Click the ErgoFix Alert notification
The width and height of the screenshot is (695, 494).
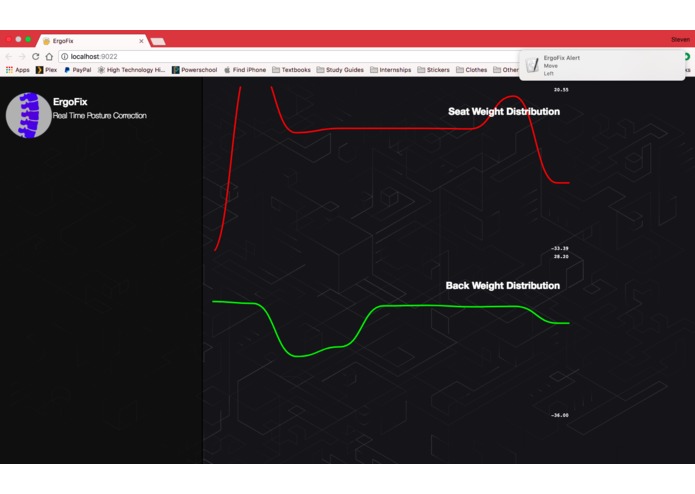pos(602,65)
